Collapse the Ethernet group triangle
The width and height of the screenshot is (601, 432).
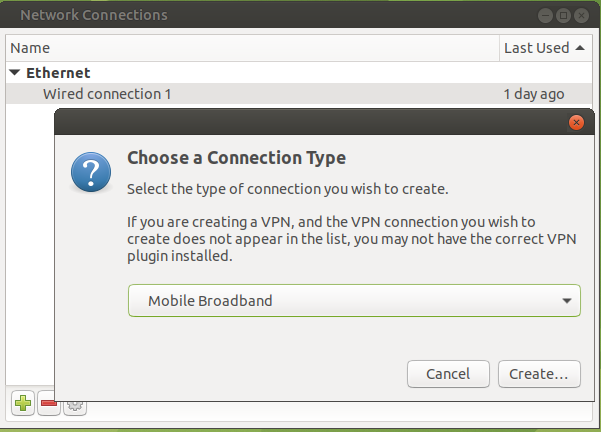coord(15,73)
